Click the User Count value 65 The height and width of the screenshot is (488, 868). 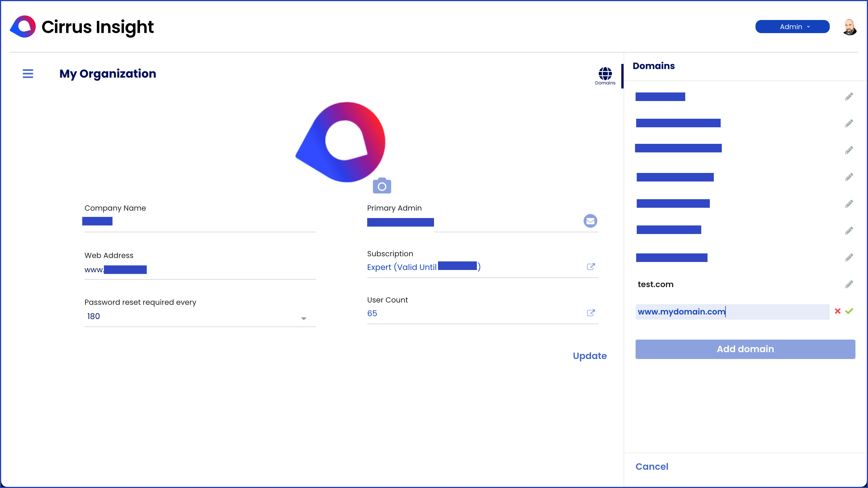(372, 314)
